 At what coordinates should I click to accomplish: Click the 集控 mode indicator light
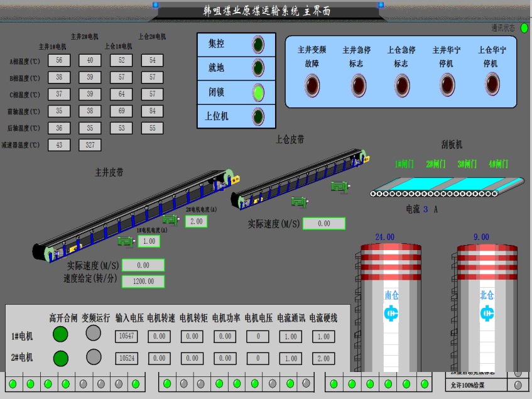(x=258, y=45)
